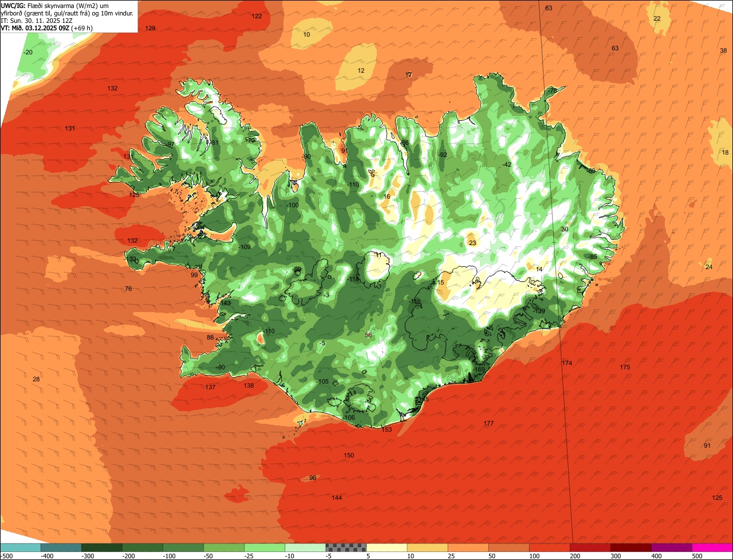Viewport: 733px width, 560px height.
Task: Click the map value 150
Action: (x=349, y=455)
